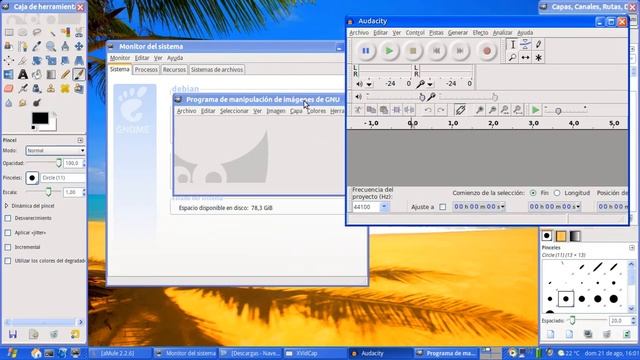The image size is (640, 360).
Task: Click Audacity's play-at-speed green arrow
Action: coord(535,110)
